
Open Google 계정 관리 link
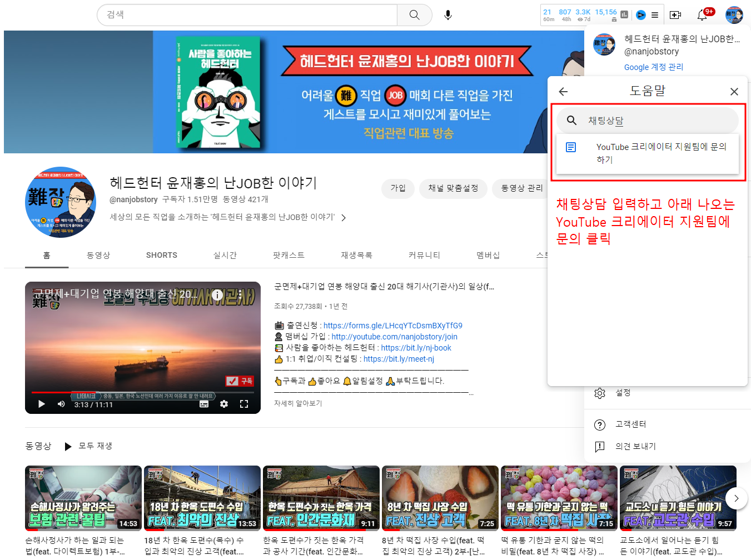[x=654, y=67]
